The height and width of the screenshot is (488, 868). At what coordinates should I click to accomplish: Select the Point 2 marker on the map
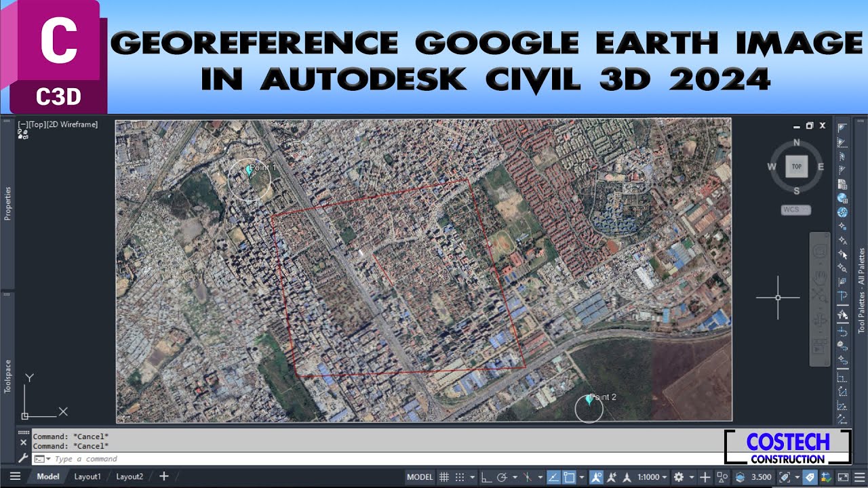[589, 401]
